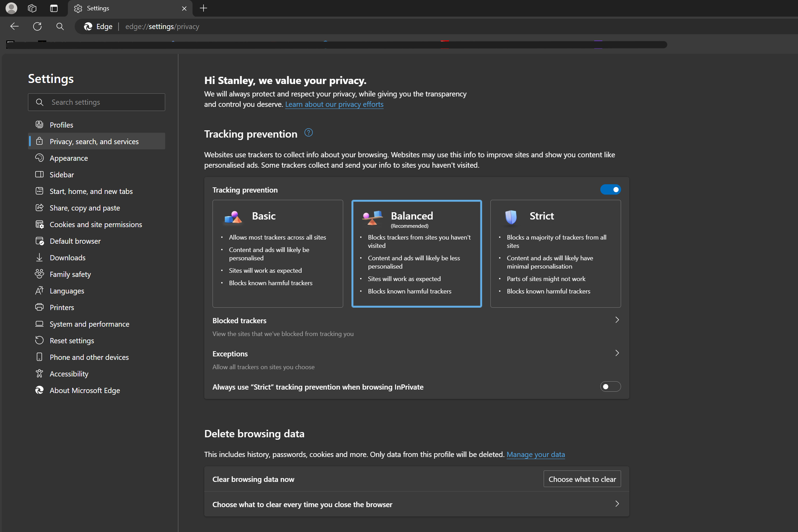
Task: Expand clear-on-close browser options
Action: tap(617, 504)
